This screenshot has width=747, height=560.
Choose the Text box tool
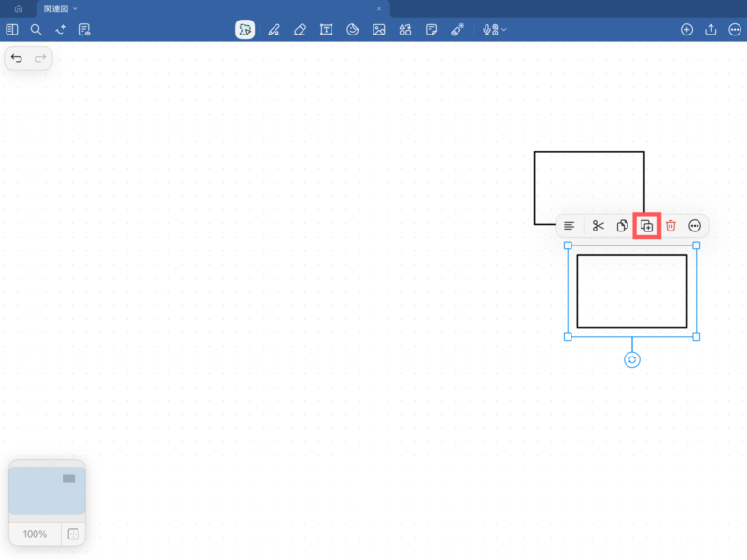point(326,30)
